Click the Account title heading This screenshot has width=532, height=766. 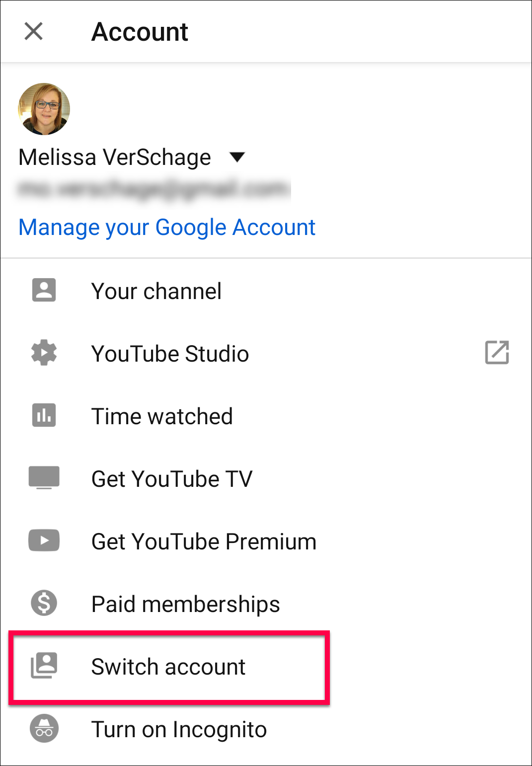pos(140,32)
